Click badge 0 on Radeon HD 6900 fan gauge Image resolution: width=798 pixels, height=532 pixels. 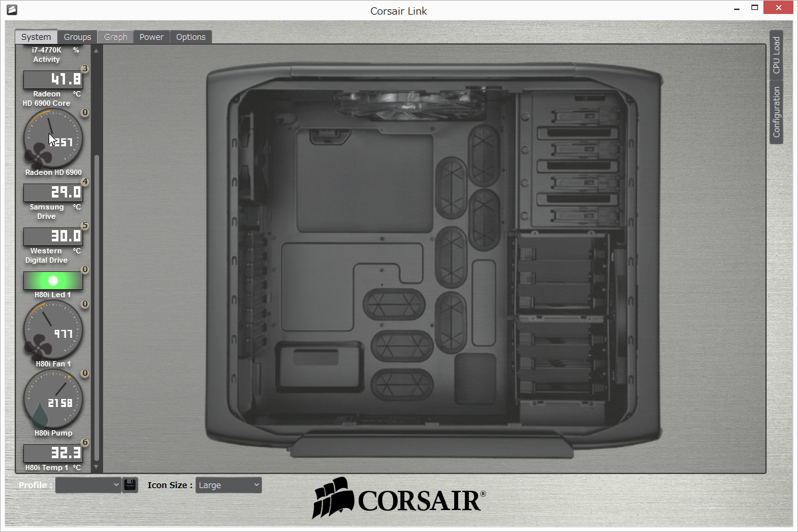tap(84, 112)
